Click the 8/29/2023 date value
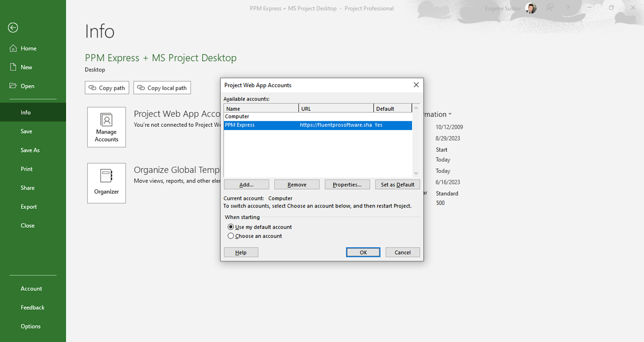Viewport: 644px width, 342px height. [x=448, y=138]
